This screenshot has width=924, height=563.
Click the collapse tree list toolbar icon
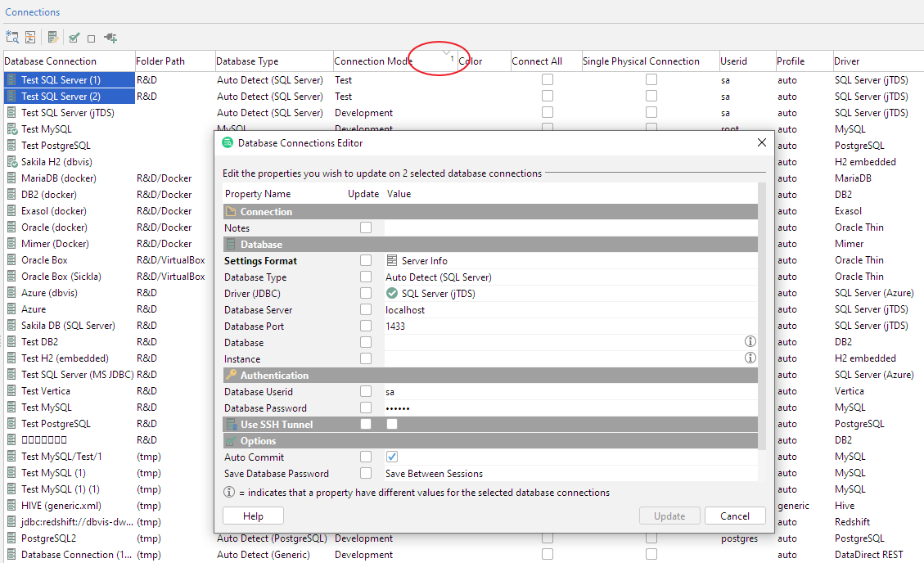30,37
